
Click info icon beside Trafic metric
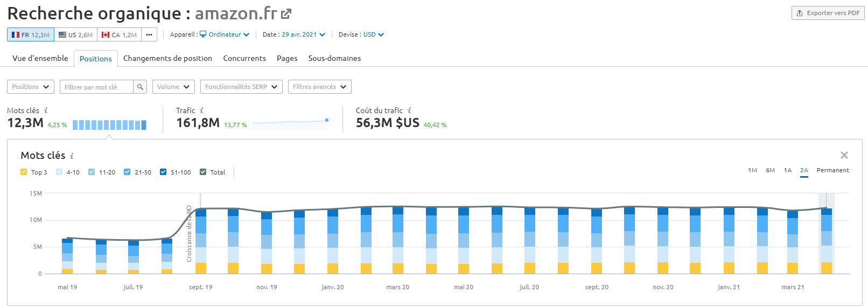(201, 110)
